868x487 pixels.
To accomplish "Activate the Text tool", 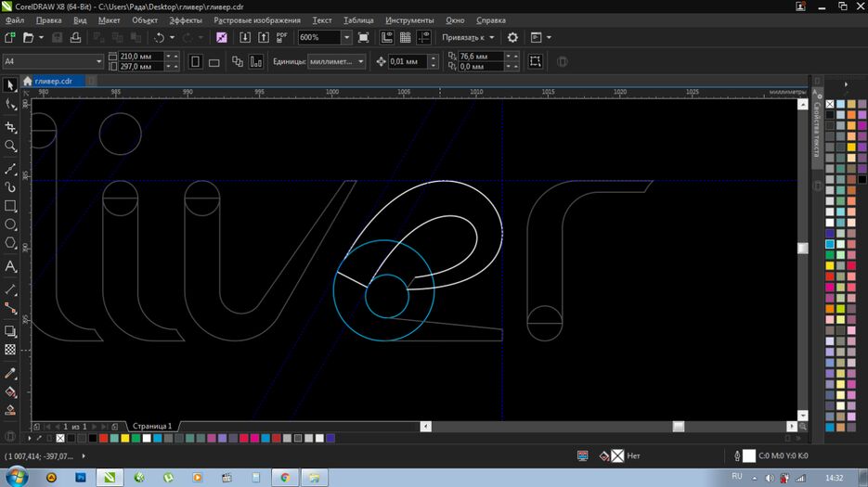I will 11,266.
